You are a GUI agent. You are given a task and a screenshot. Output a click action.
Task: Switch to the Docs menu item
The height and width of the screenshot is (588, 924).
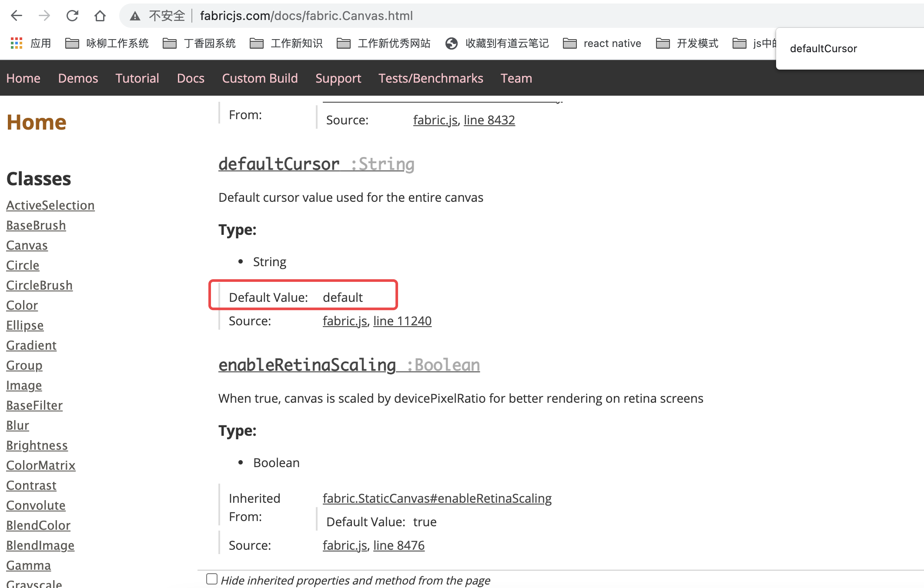point(190,78)
